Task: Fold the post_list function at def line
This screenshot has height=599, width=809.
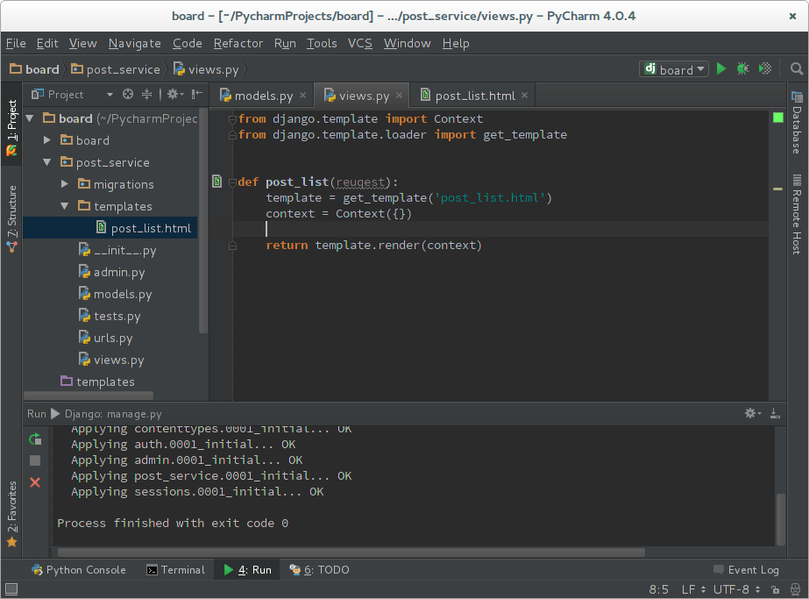Action: tap(233, 182)
